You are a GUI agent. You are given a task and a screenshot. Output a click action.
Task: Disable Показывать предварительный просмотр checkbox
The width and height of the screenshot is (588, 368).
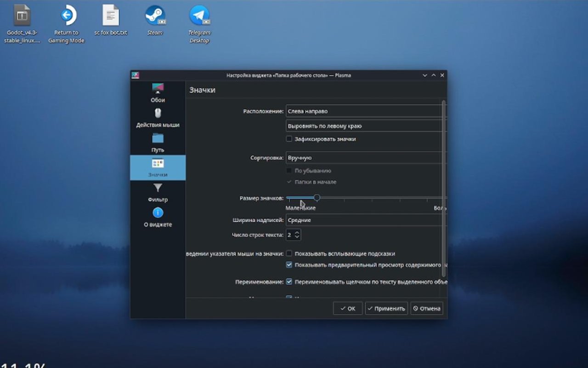(289, 265)
